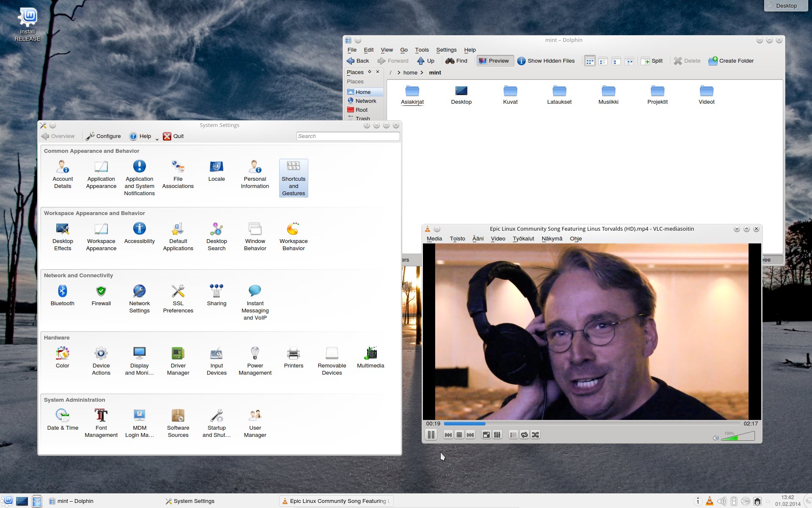Expand the path arrow after home in Dolphin
This screenshot has height=508, width=812.
(422, 73)
